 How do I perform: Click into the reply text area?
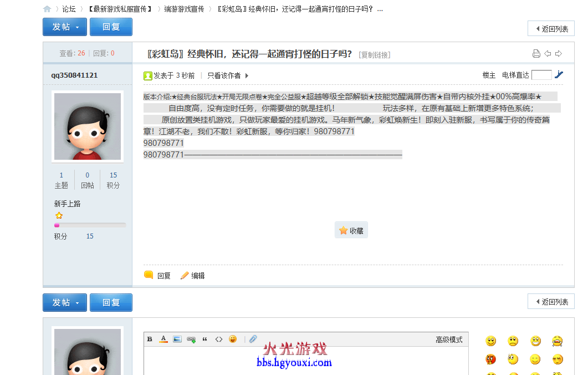pos(306,361)
